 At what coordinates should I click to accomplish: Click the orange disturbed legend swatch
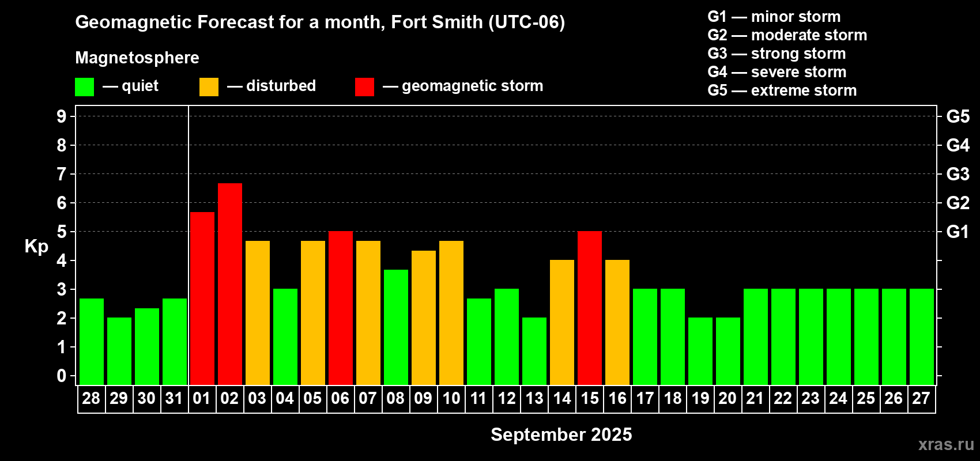(x=209, y=87)
